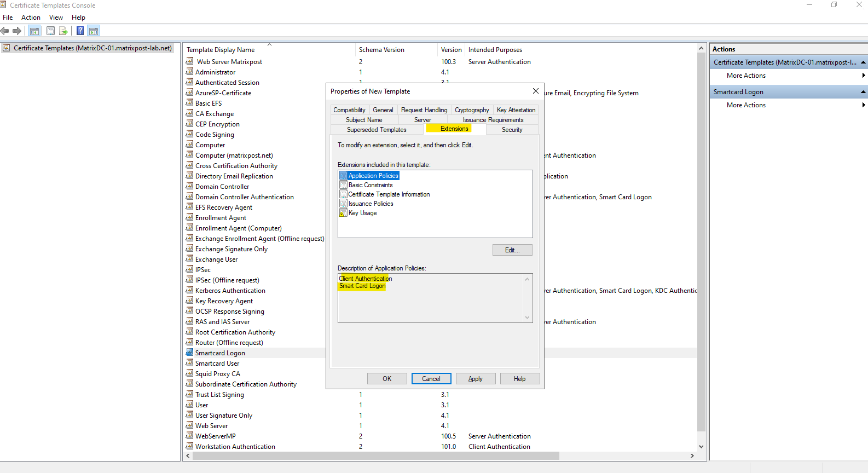
Task: Switch to the Cryptography tab
Action: click(x=472, y=110)
